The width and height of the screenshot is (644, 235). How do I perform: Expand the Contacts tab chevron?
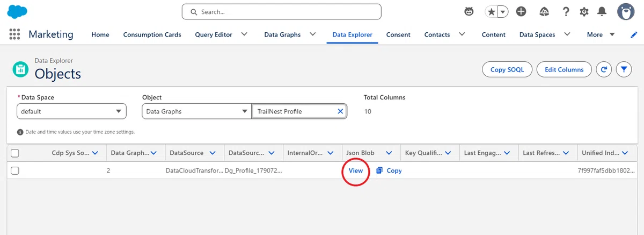click(x=462, y=34)
